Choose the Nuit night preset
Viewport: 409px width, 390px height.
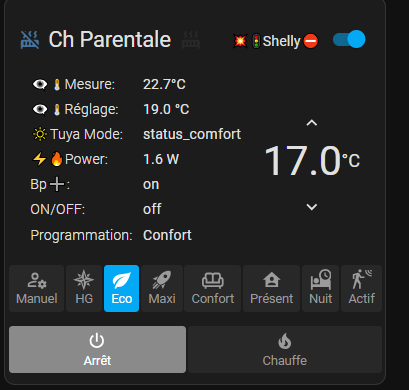(x=321, y=289)
